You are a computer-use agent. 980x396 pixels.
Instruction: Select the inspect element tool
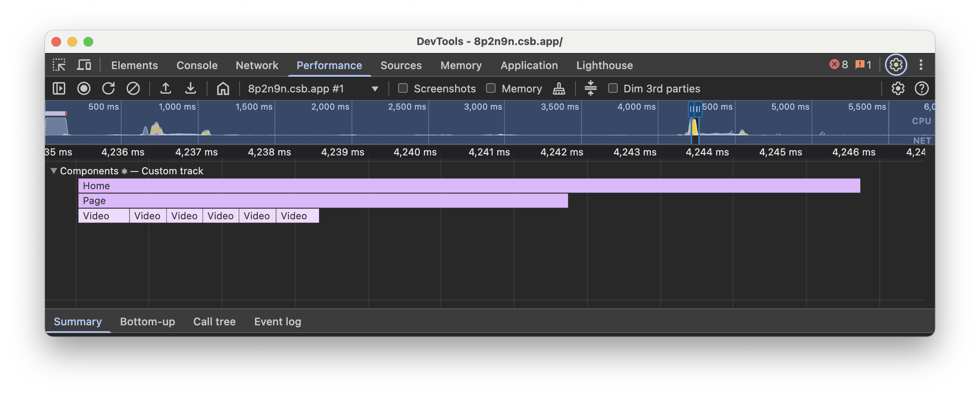coord(59,65)
